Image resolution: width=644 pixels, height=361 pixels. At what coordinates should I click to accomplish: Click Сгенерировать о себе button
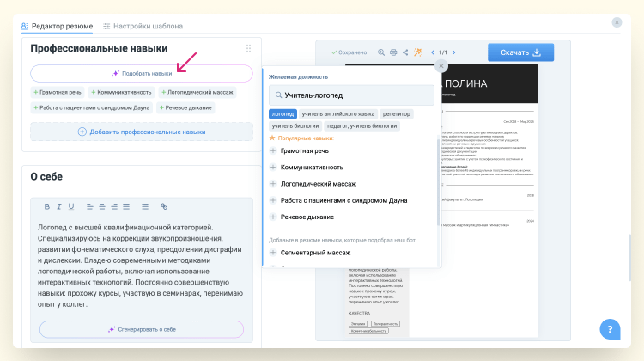pyautogui.click(x=142, y=330)
